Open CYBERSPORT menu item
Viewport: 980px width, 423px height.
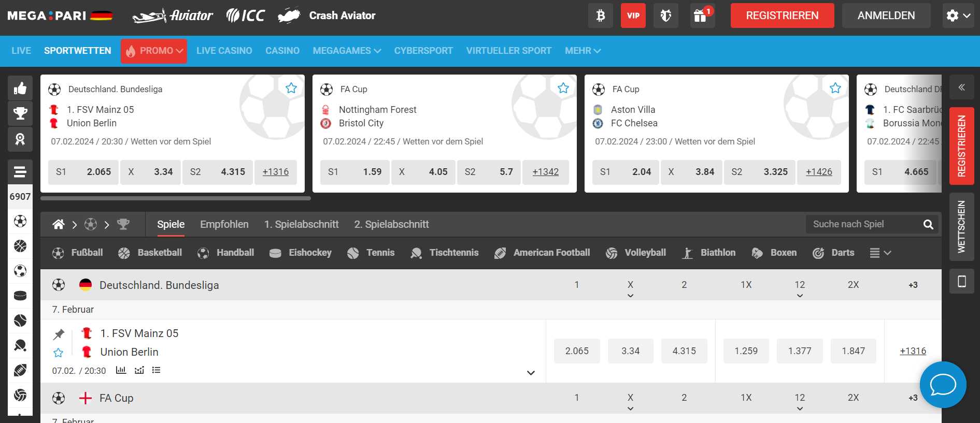coord(423,51)
